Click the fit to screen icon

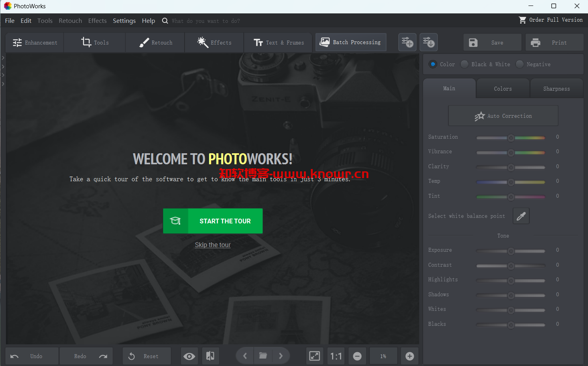[315, 356]
